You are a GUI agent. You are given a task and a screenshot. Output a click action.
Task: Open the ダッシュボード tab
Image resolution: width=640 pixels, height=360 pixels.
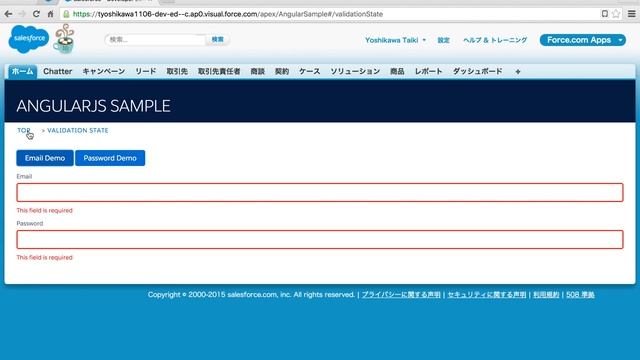(x=478, y=71)
